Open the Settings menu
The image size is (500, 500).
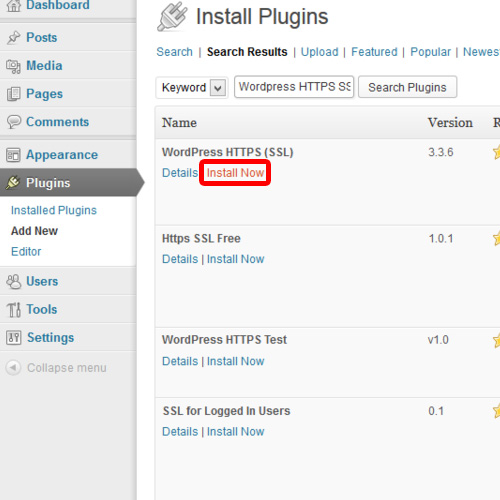[51, 338]
